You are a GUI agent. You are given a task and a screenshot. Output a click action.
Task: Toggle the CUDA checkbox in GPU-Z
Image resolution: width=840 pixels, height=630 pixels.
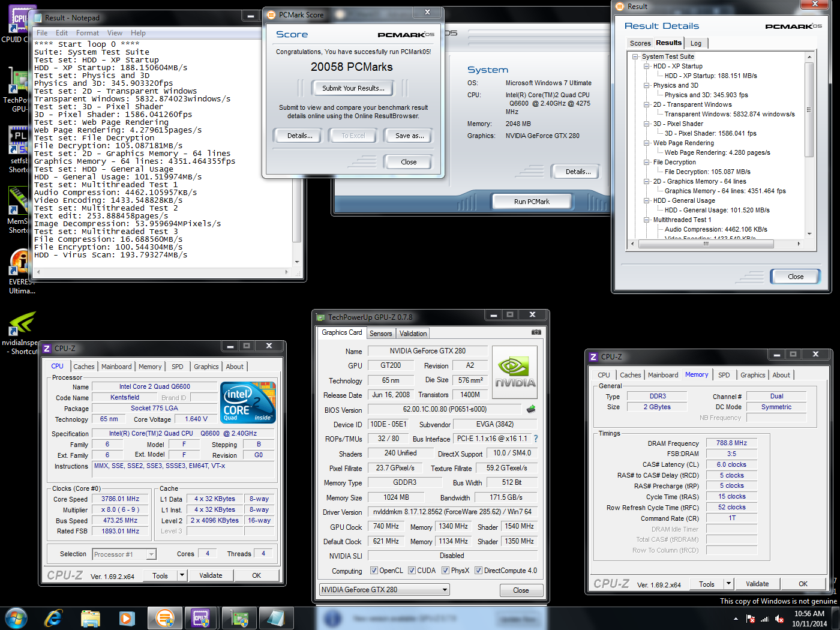[412, 571]
